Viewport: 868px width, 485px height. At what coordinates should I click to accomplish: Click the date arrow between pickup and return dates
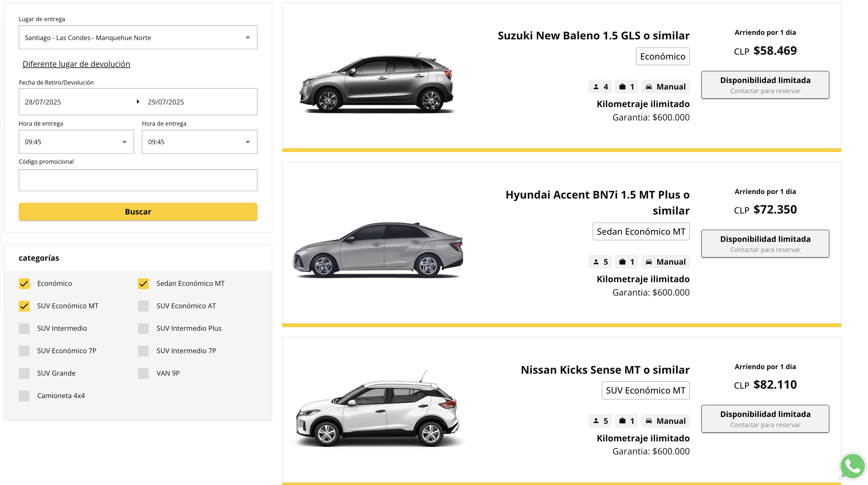coord(138,102)
